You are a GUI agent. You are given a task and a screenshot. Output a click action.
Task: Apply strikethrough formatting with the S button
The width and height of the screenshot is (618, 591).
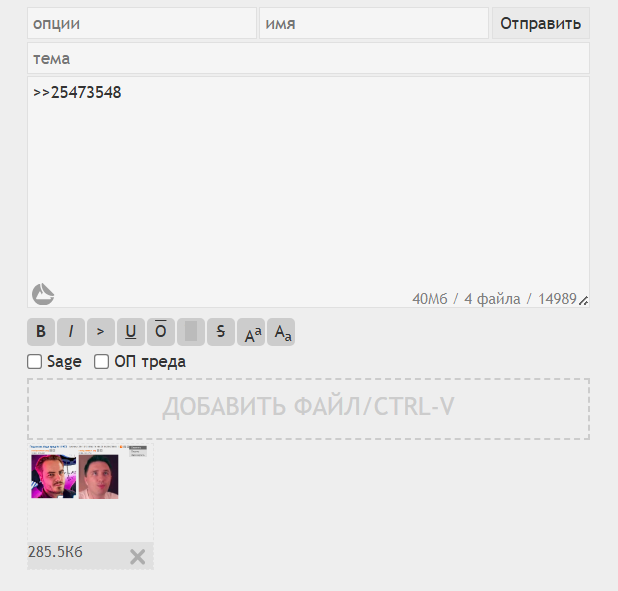click(221, 332)
